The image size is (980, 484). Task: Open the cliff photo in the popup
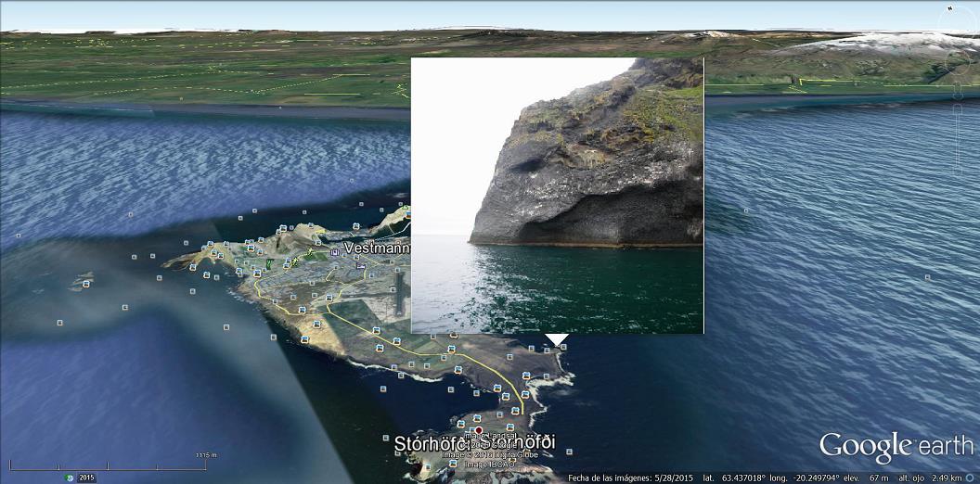(x=557, y=195)
